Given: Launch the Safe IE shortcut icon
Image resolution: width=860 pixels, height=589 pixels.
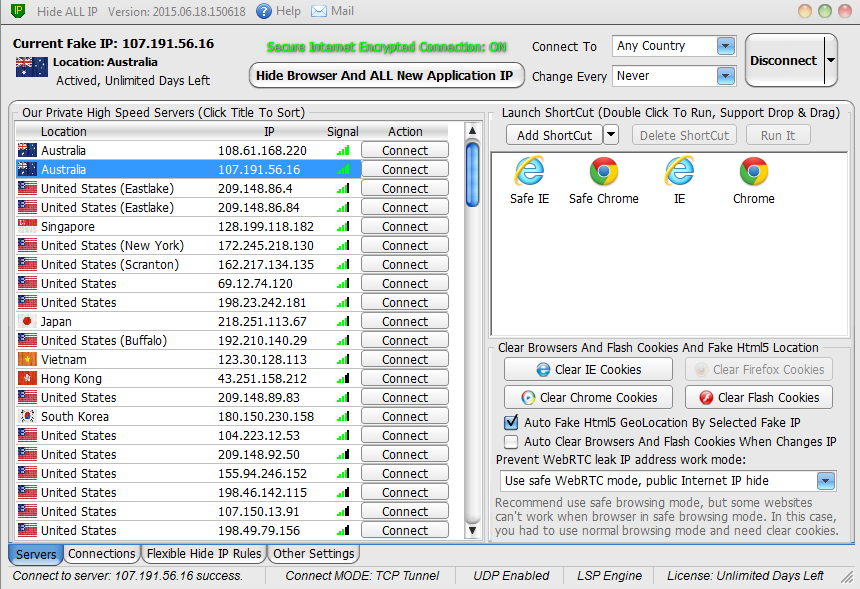Looking at the screenshot, I should point(529,173).
